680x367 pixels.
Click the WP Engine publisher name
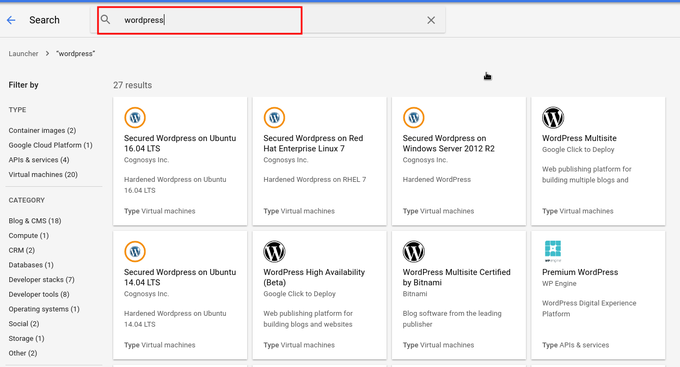(x=559, y=284)
